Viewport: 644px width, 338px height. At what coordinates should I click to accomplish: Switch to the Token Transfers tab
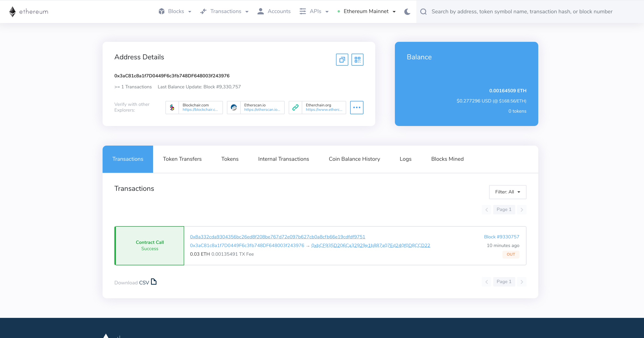(x=182, y=159)
